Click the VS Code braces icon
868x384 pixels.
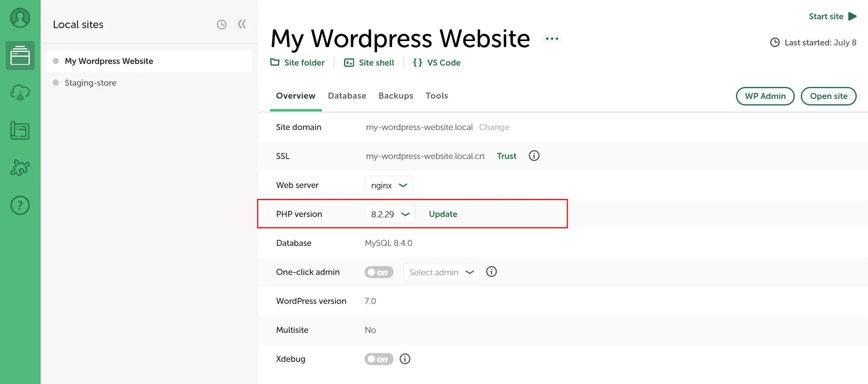(418, 62)
